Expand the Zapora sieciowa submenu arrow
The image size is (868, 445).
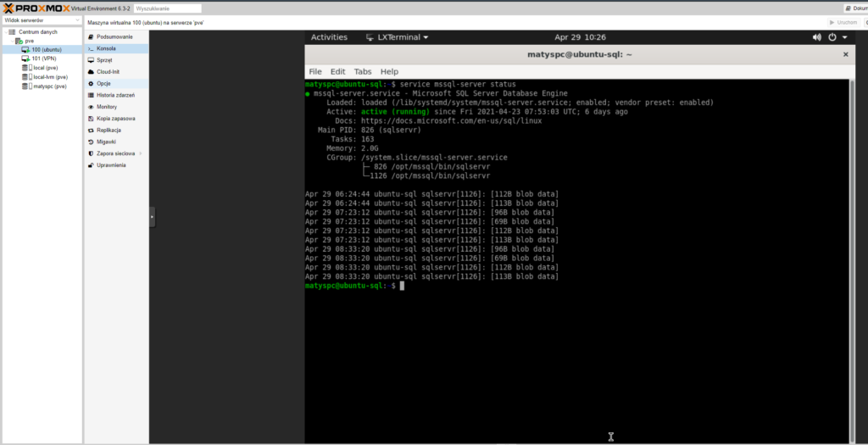(141, 153)
